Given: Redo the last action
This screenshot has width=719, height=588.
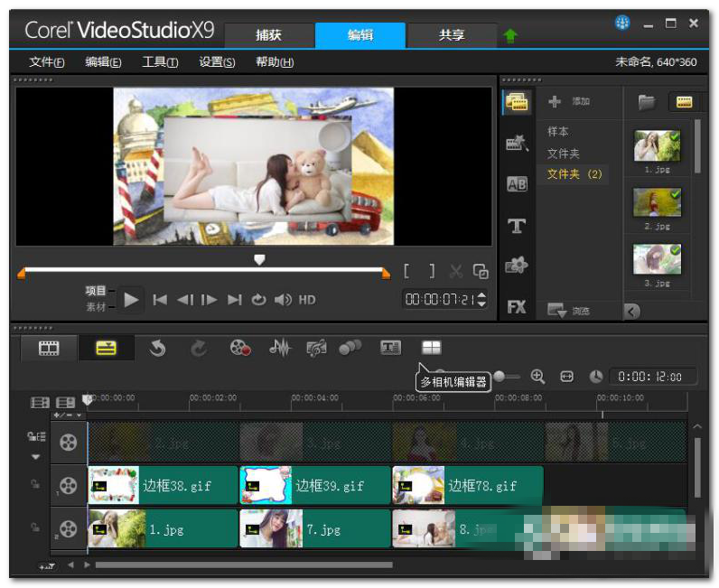Looking at the screenshot, I should (199, 348).
